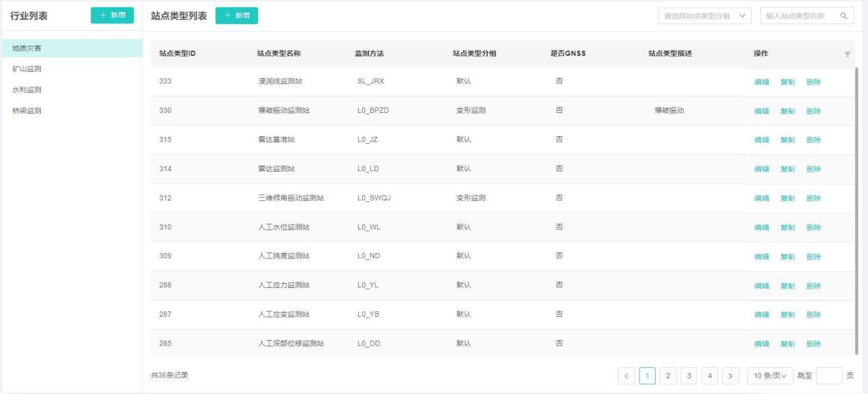
Task: Click the table's vertical scrollbar
Action: [856, 205]
